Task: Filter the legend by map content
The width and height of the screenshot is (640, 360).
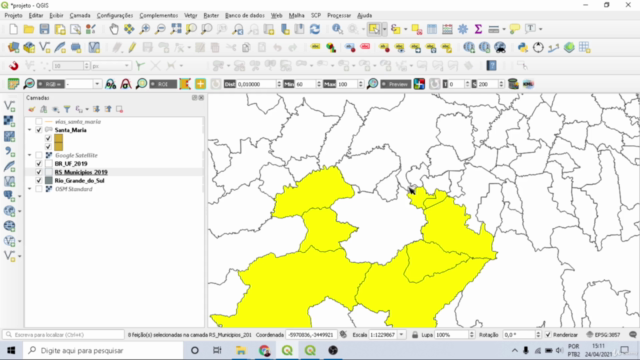Action: click(67, 109)
